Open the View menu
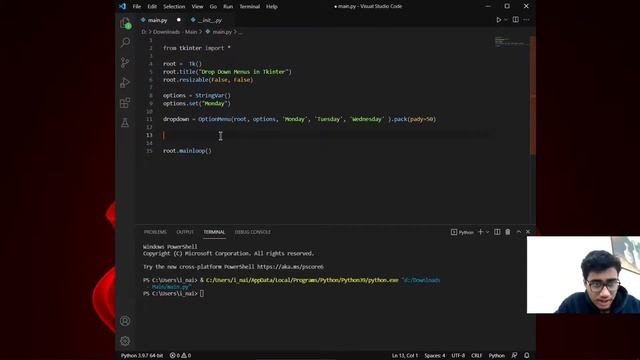640x360 pixels. point(197,7)
